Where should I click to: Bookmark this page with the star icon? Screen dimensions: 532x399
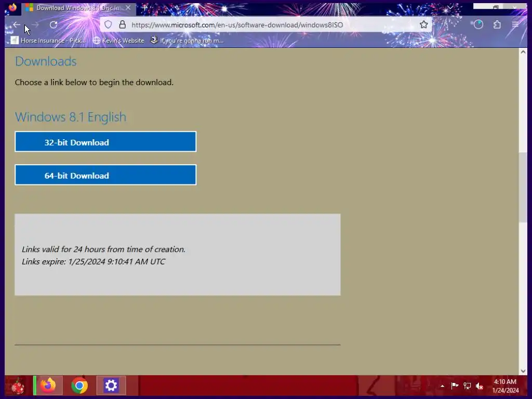tap(424, 25)
